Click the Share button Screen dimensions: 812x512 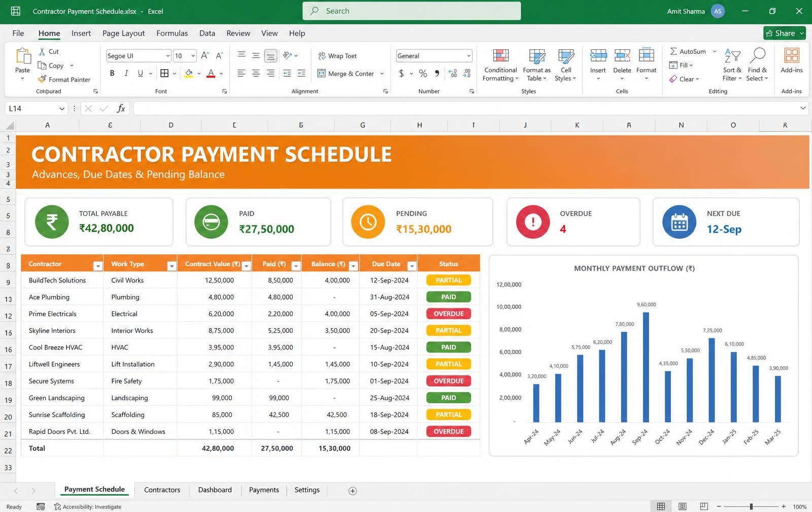pos(784,33)
